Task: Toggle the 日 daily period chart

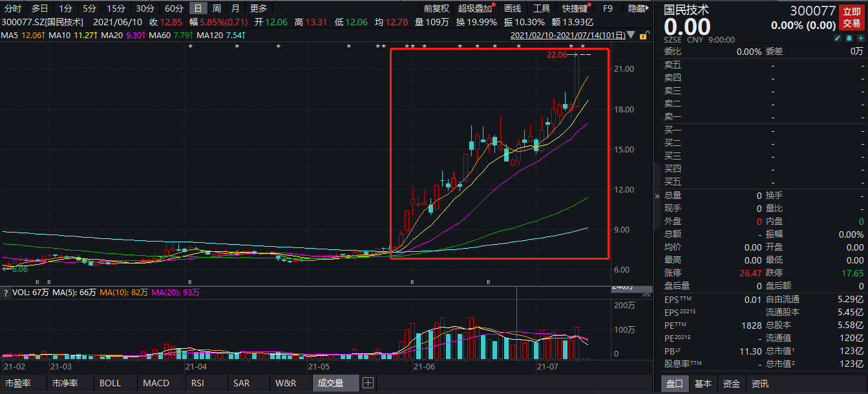Action: tap(198, 8)
